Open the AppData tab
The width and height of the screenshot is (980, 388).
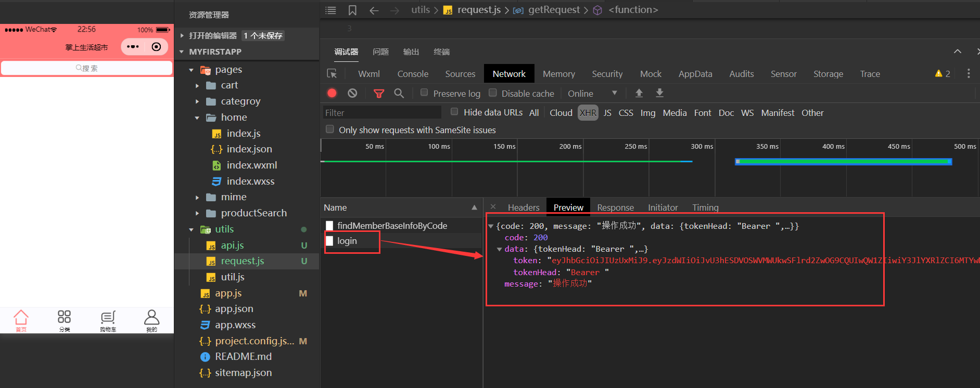[695, 74]
